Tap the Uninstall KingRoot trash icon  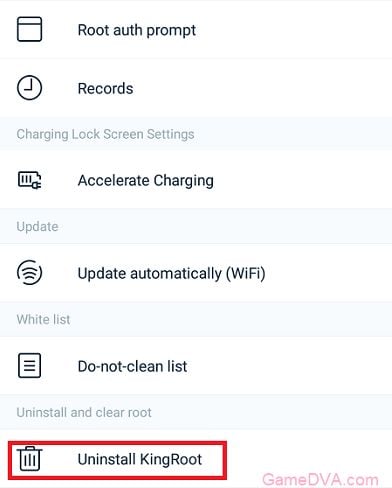coord(30,459)
